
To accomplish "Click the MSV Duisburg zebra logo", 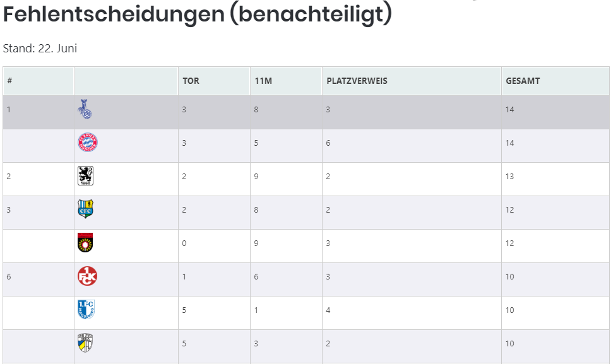I will [85, 110].
